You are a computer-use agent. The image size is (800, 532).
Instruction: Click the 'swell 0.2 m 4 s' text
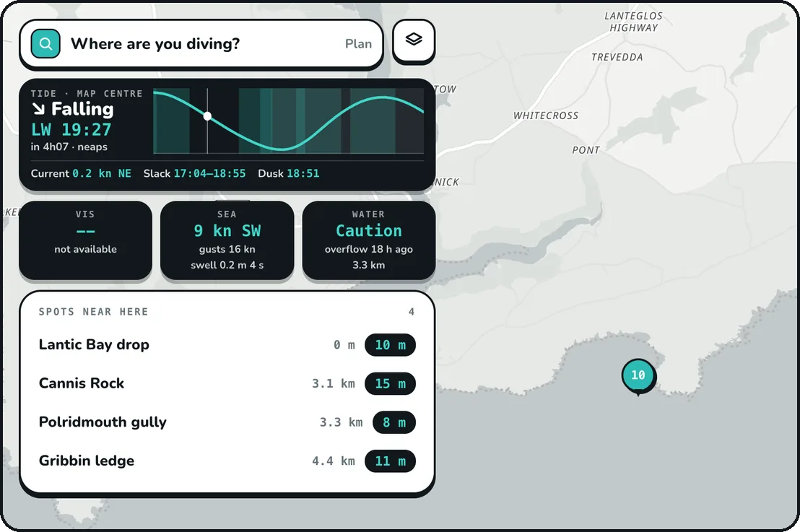pyautogui.click(x=227, y=265)
